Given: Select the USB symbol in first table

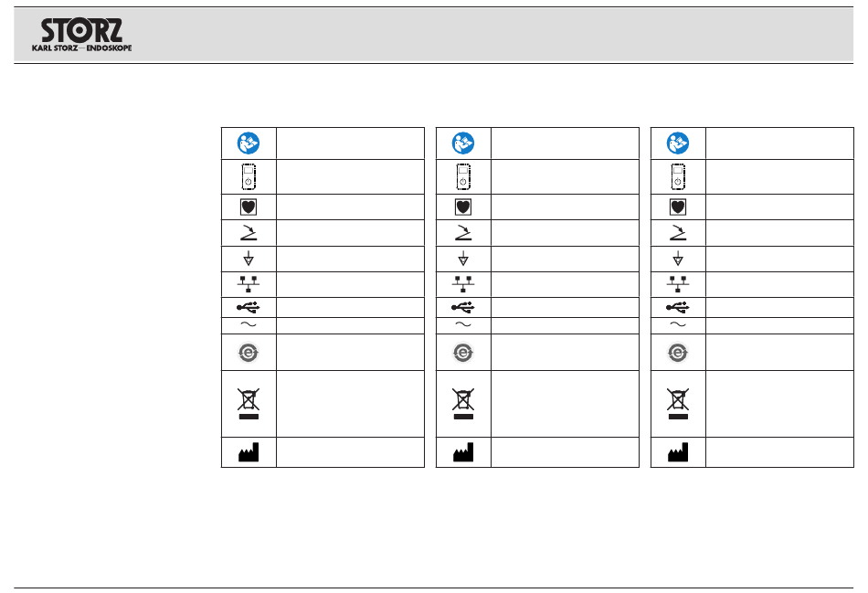Looking at the screenshot, I should [249, 307].
